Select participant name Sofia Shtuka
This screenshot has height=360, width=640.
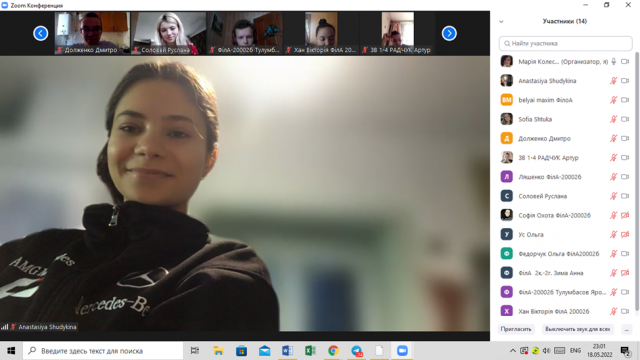(535, 119)
